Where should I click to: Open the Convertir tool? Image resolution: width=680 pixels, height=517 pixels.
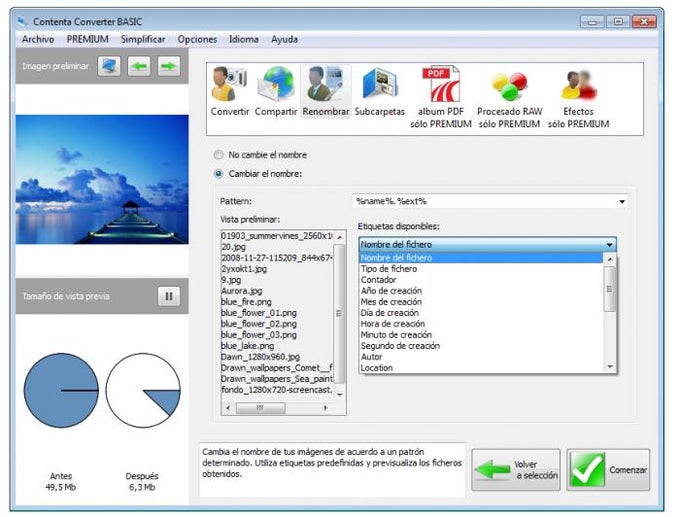click(229, 92)
